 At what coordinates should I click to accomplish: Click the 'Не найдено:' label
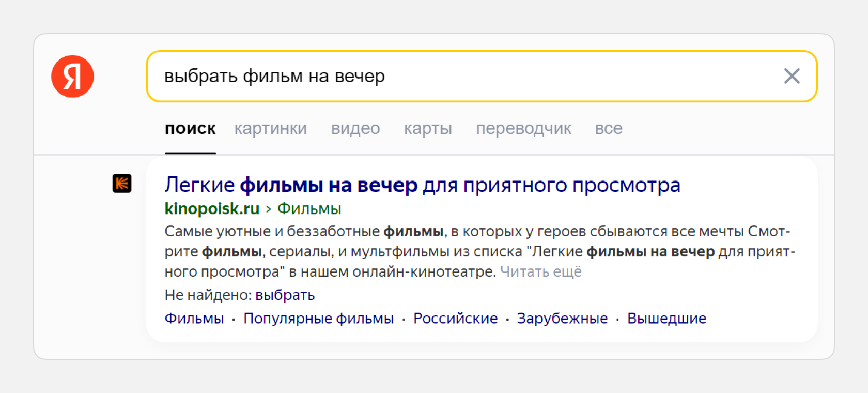tap(208, 295)
